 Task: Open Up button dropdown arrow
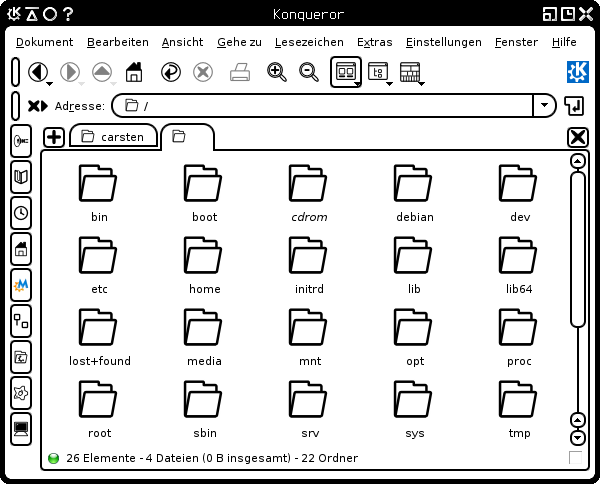pos(114,83)
